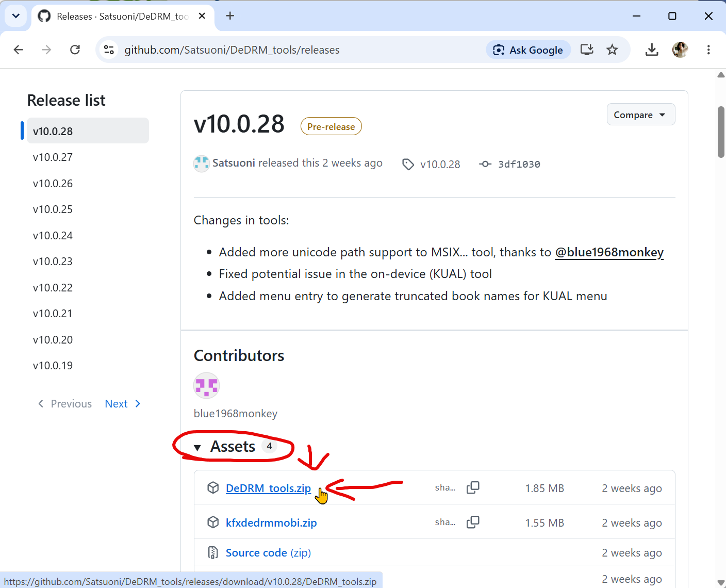Select release v10.0.23 in list

(53, 262)
